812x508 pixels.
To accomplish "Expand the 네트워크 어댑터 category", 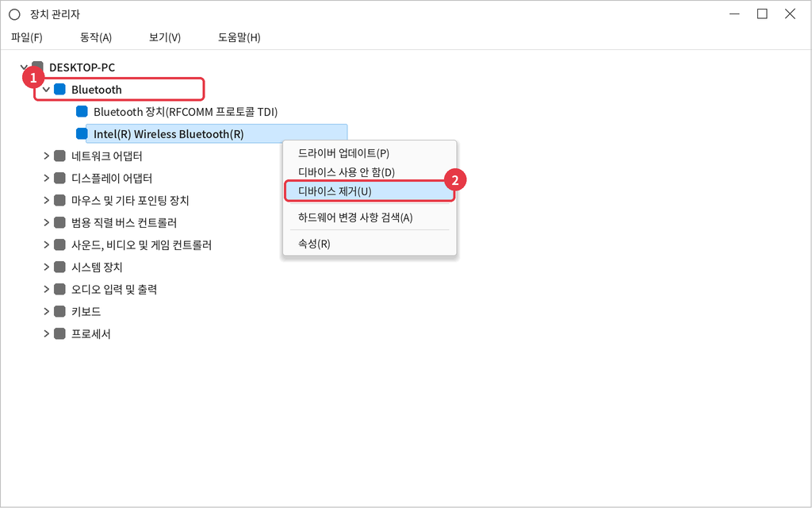I will tap(46, 156).
